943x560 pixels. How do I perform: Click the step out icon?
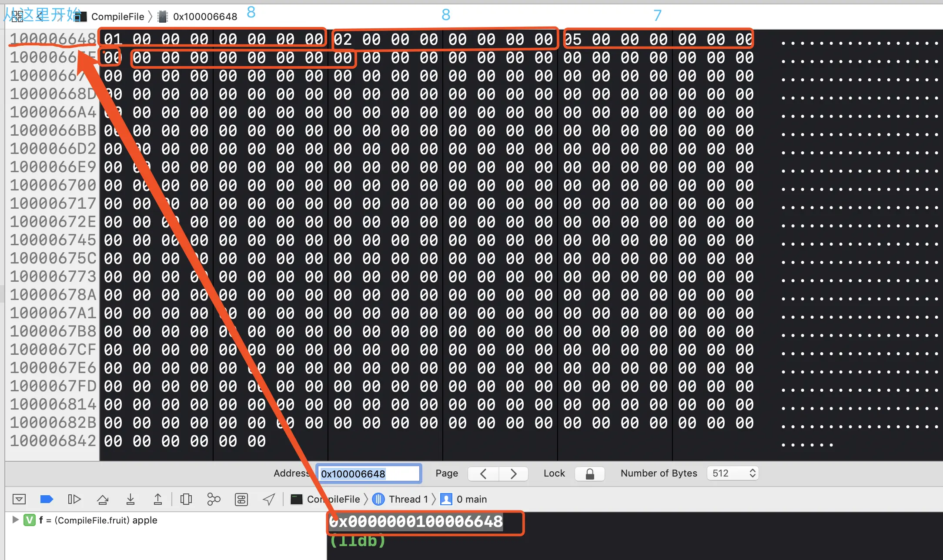pyautogui.click(x=158, y=499)
